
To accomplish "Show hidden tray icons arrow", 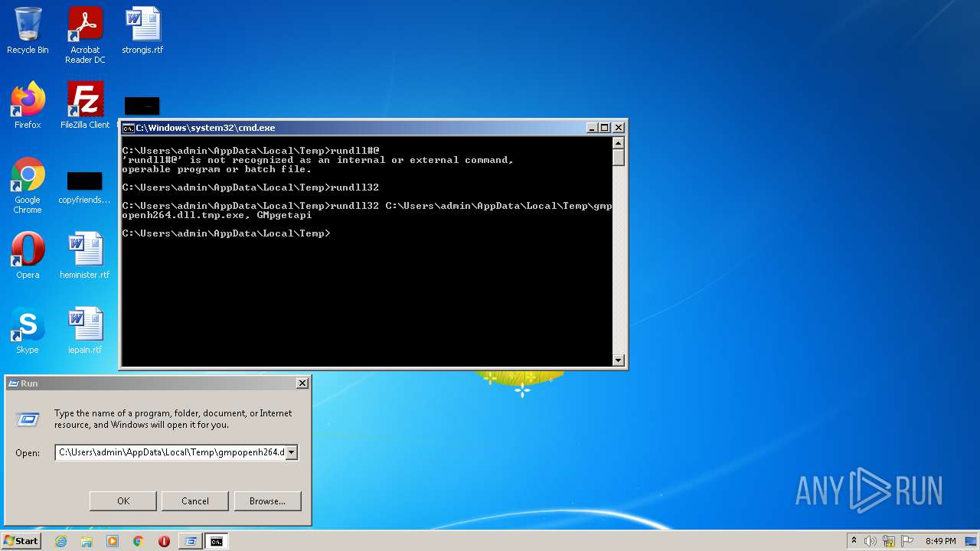I will point(854,541).
